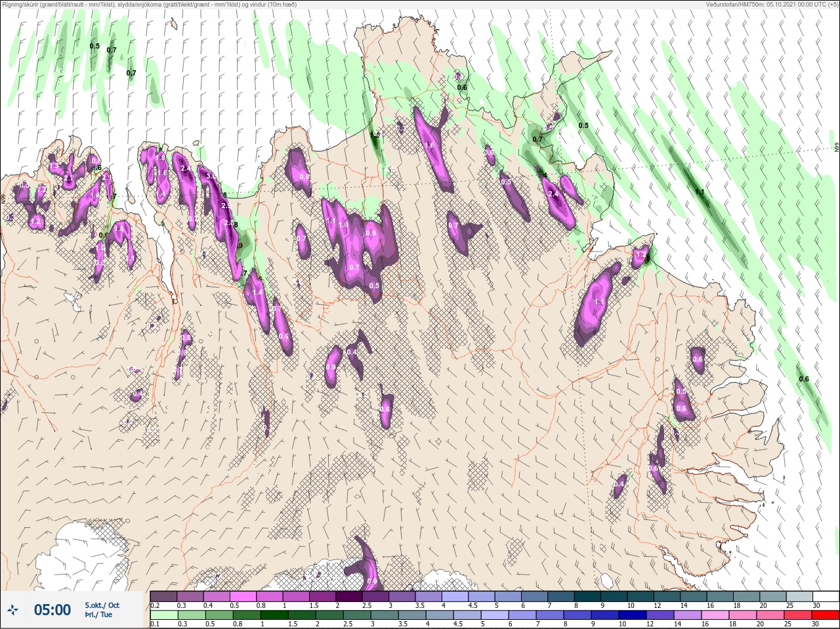Click the N99 label on the right map edge
Viewport: 840px width, 629px height.
click(x=837, y=148)
